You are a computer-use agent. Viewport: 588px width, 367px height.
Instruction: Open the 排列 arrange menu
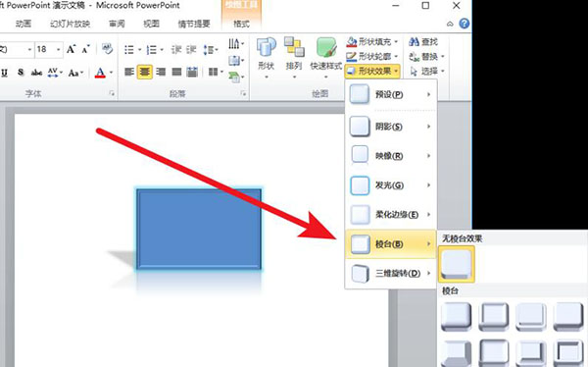click(294, 57)
